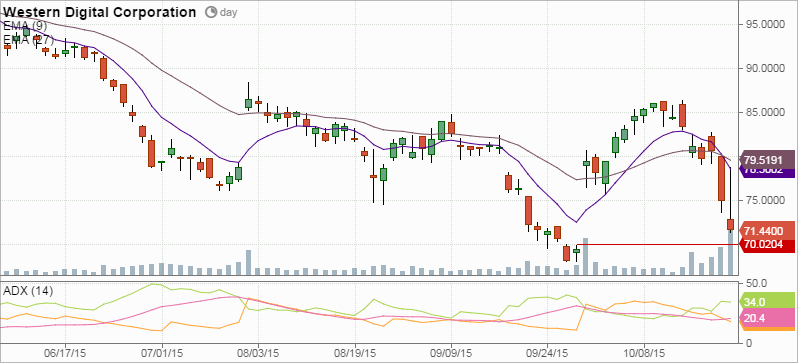Click the 06/17/15 date label
798x363 pixels.
65,352
